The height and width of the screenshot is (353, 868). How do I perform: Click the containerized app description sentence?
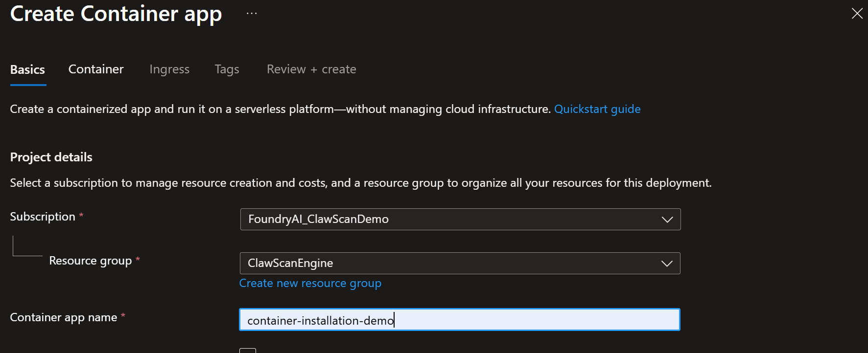point(281,109)
